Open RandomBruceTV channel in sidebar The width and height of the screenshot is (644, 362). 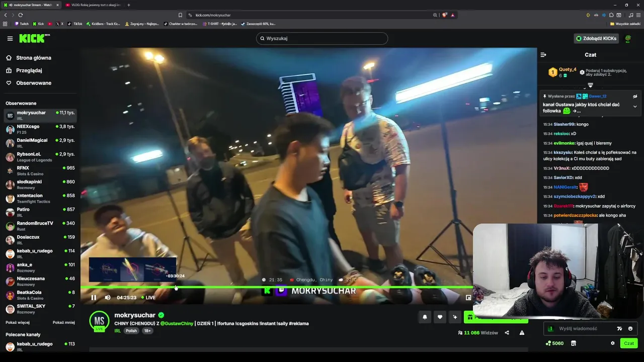40,226
